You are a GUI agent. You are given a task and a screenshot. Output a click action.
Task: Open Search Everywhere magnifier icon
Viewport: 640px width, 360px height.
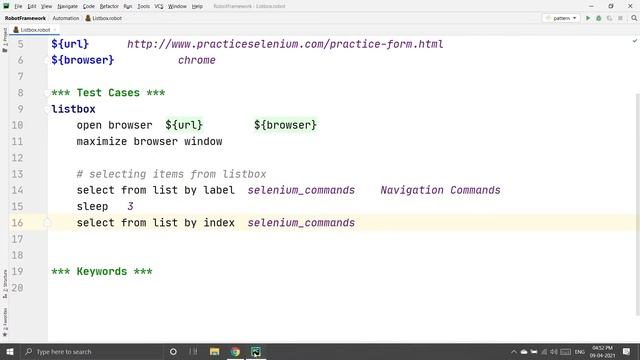[634, 18]
